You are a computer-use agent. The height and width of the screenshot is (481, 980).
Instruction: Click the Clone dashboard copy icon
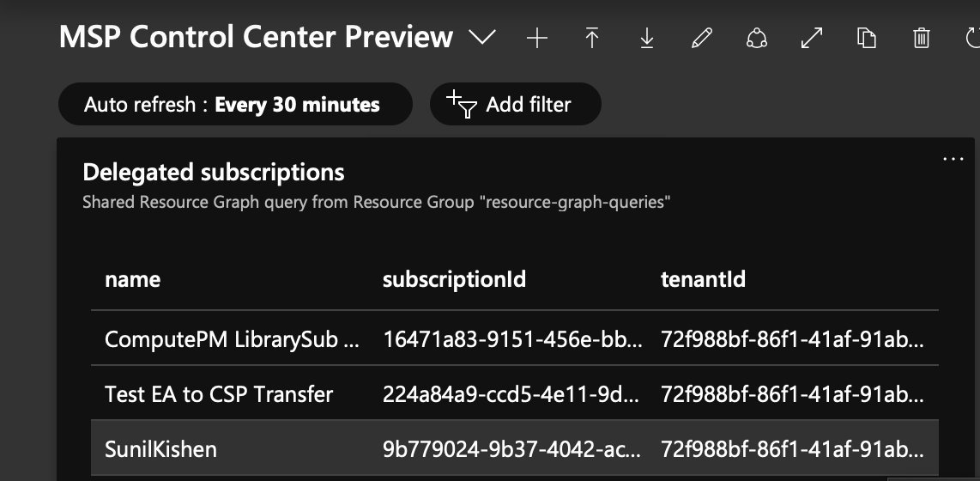pyautogui.click(x=866, y=38)
